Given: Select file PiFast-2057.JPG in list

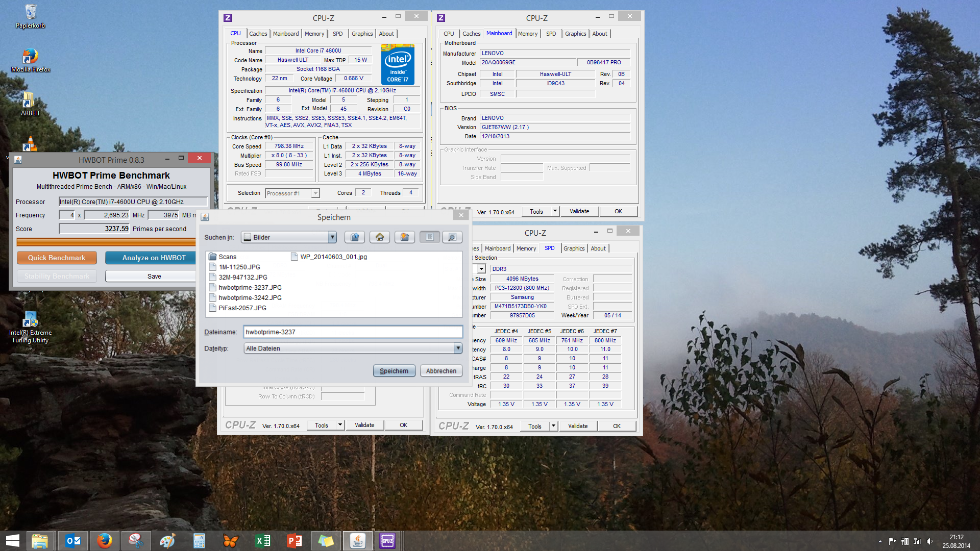Looking at the screenshot, I should coord(238,308).
